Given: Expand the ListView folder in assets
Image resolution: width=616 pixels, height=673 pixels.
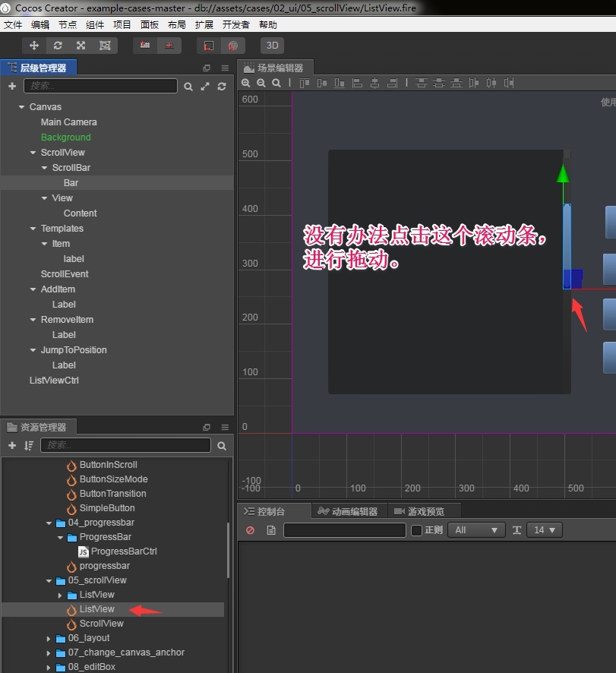Looking at the screenshot, I should 60,596.
